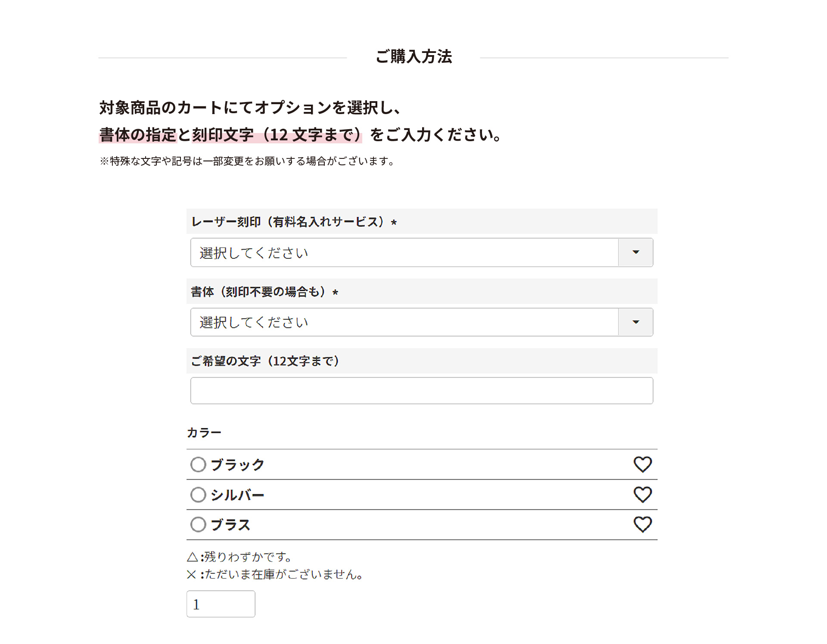Favorite the ブラック color with heart icon
The height and width of the screenshot is (644, 827).
pos(642,464)
